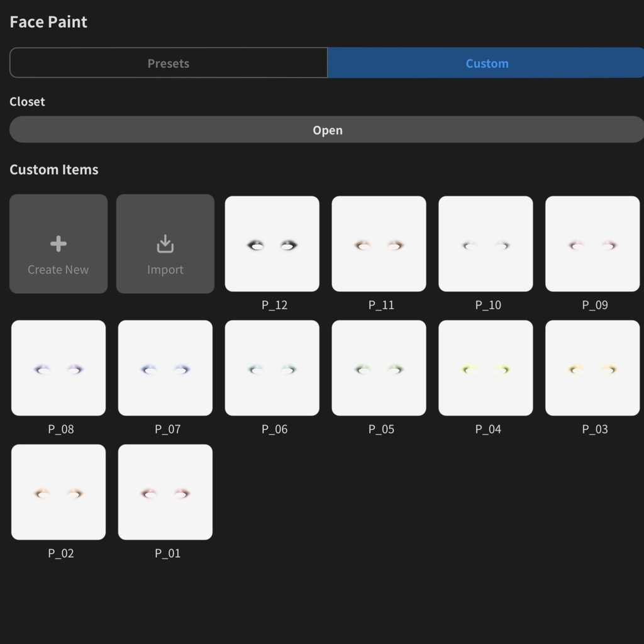
Task: Apply the P_10 face paint item
Action: (486, 244)
